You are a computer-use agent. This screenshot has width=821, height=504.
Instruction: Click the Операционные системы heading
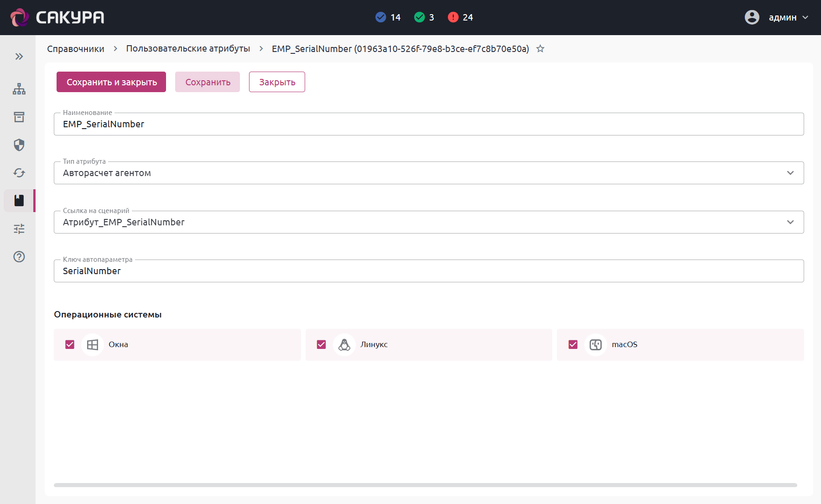point(108,315)
